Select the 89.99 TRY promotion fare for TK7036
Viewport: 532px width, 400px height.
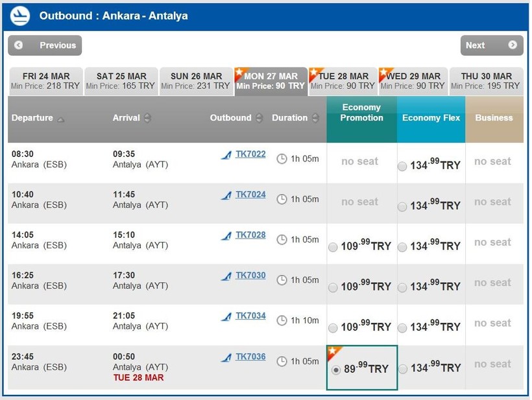click(335, 370)
